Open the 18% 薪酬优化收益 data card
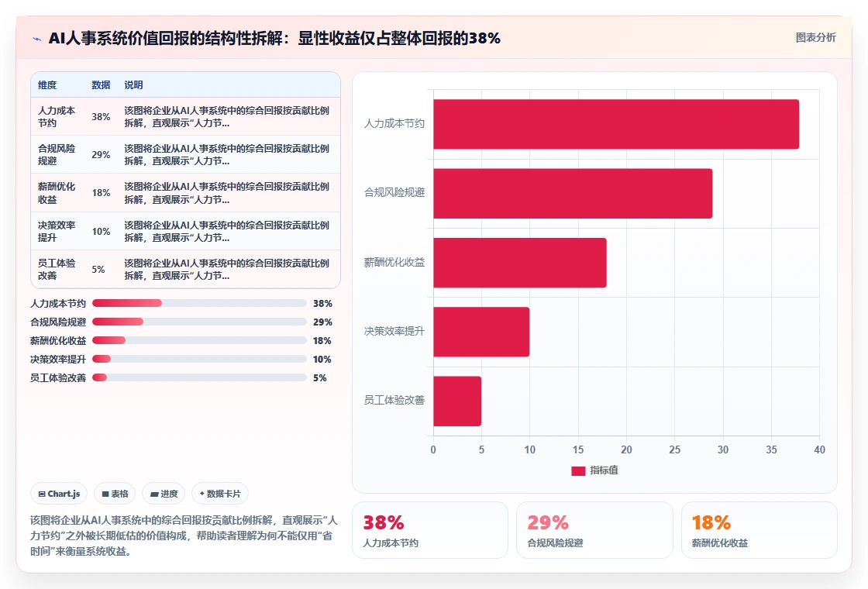 coord(759,530)
